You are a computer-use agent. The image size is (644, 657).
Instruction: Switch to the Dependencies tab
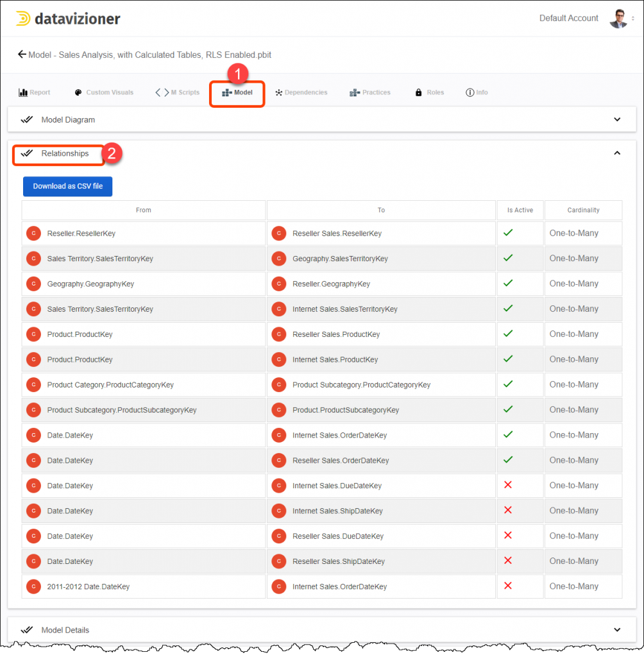301,92
